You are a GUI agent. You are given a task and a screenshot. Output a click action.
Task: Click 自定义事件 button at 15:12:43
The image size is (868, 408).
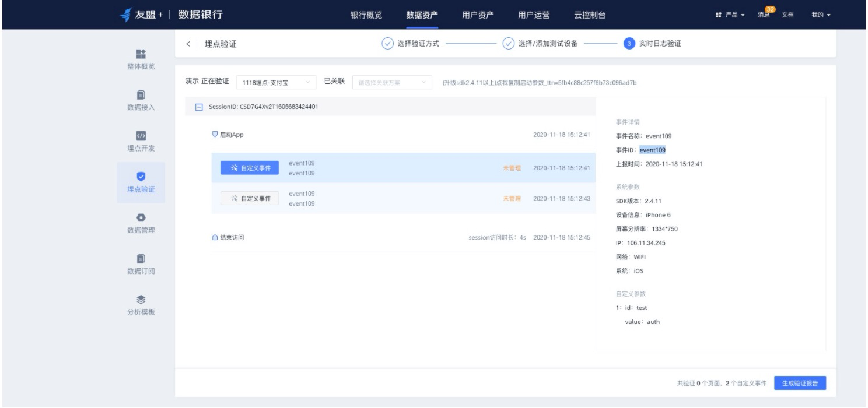[250, 198]
